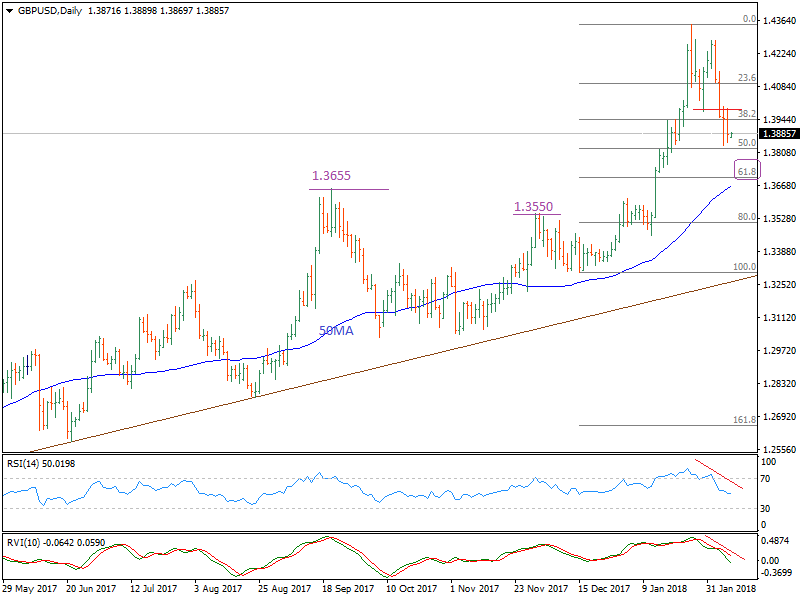
Task: Click the 161.8 Fibonacci extension label
Action: (x=744, y=420)
